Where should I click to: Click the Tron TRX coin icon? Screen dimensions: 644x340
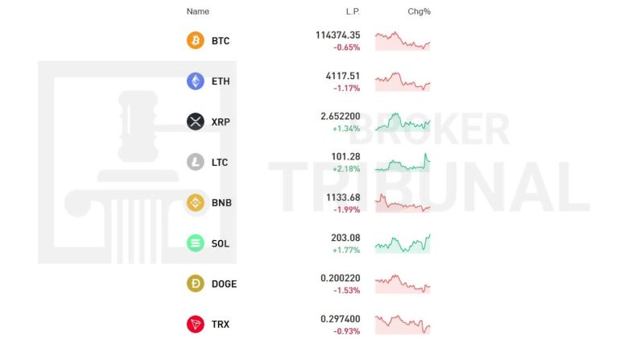coord(196,324)
